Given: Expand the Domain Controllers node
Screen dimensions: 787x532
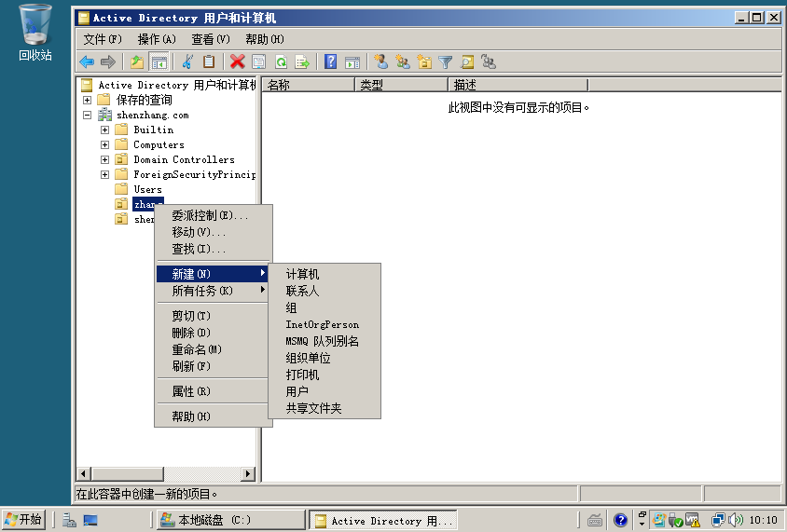Looking at the screenshot, I should 105,159.
